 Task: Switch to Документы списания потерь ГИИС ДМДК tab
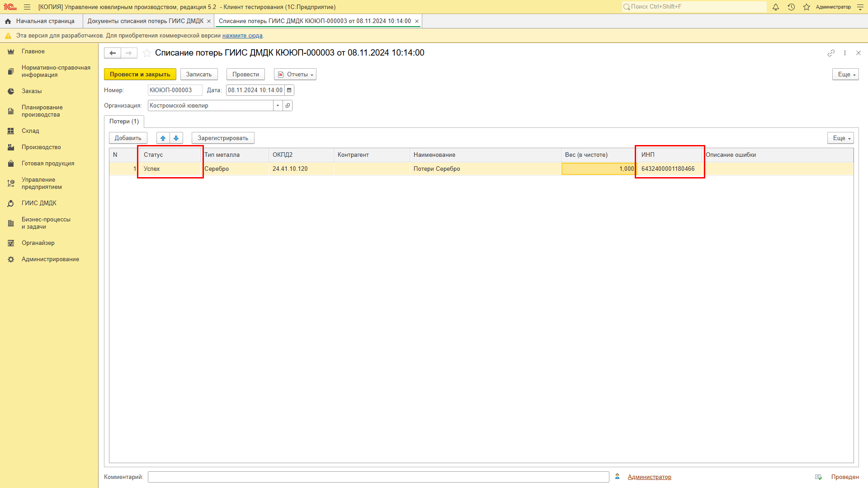(146, 21)
